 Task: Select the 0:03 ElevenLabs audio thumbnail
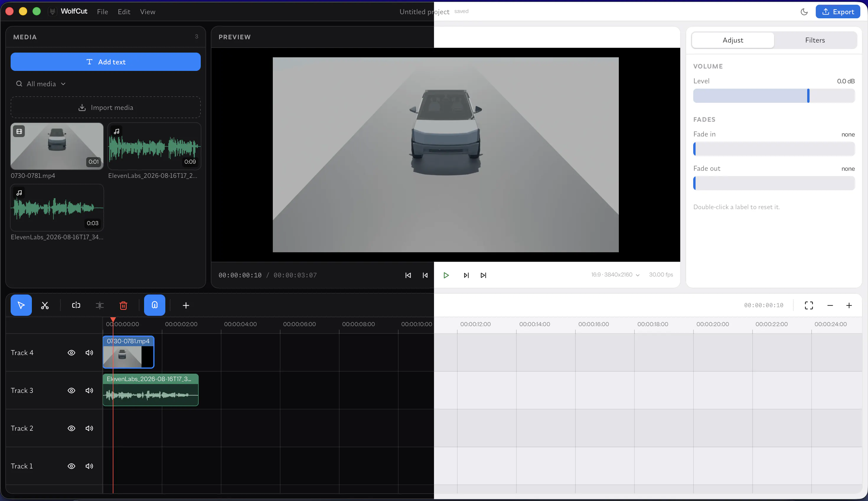pos(57,207)
